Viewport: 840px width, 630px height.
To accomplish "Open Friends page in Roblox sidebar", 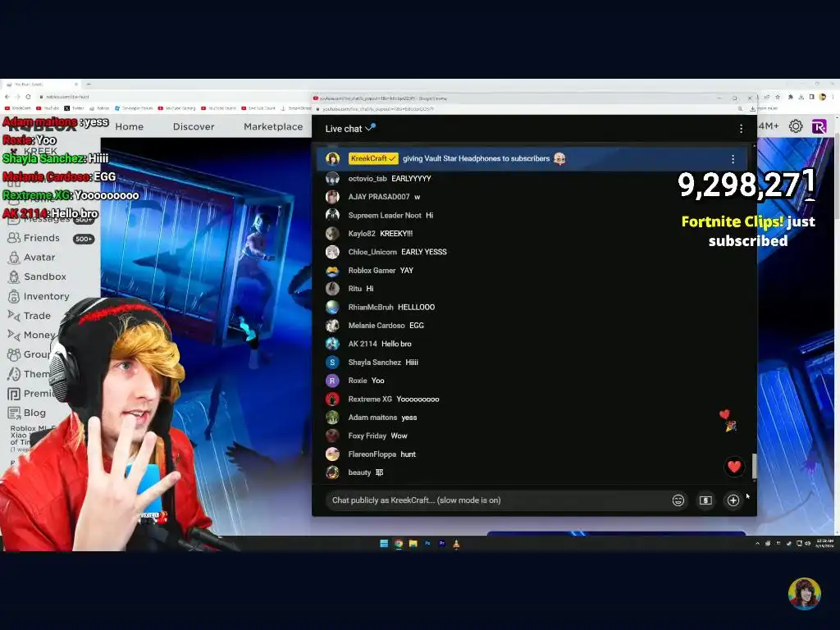I will 41,238.
